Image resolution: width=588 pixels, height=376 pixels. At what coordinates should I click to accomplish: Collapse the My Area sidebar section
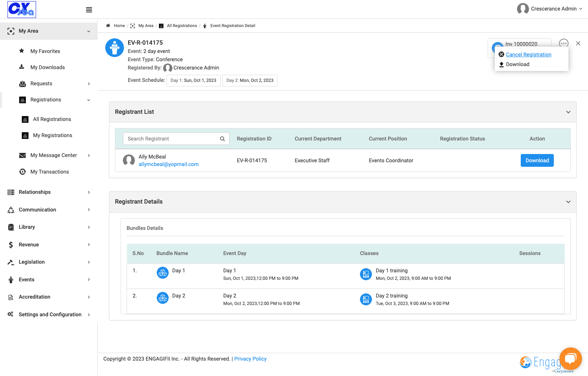89,31
